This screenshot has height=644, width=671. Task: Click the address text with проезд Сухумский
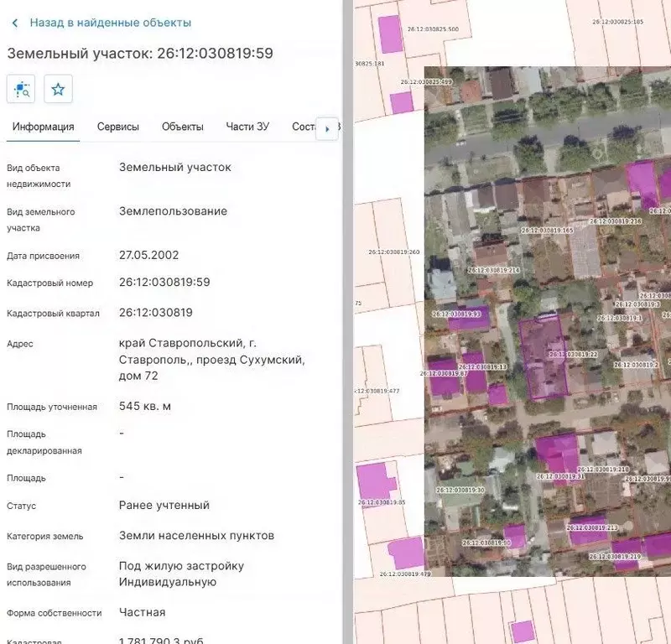211,360
